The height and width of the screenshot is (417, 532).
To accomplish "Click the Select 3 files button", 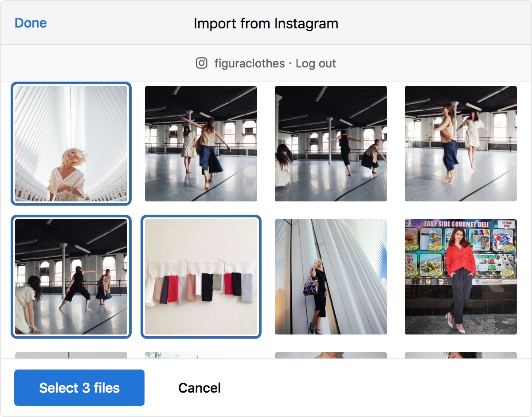I will (x=79, y=388).
